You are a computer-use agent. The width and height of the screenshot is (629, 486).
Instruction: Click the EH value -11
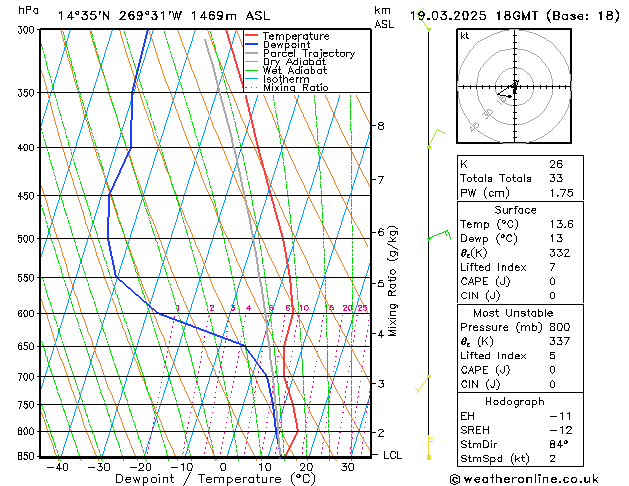pyautogui.click(x=560, y=416)
